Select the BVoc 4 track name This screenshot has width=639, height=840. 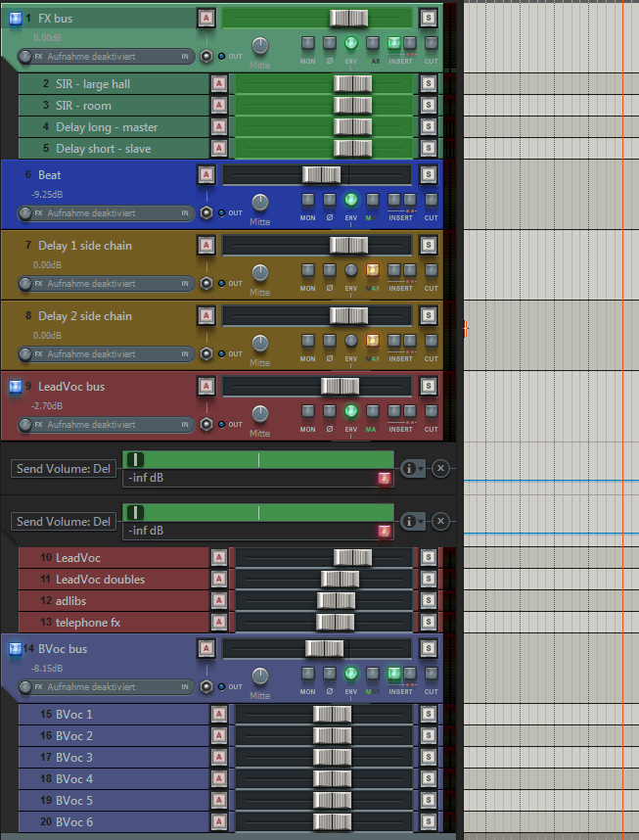(x=74, y=779)
